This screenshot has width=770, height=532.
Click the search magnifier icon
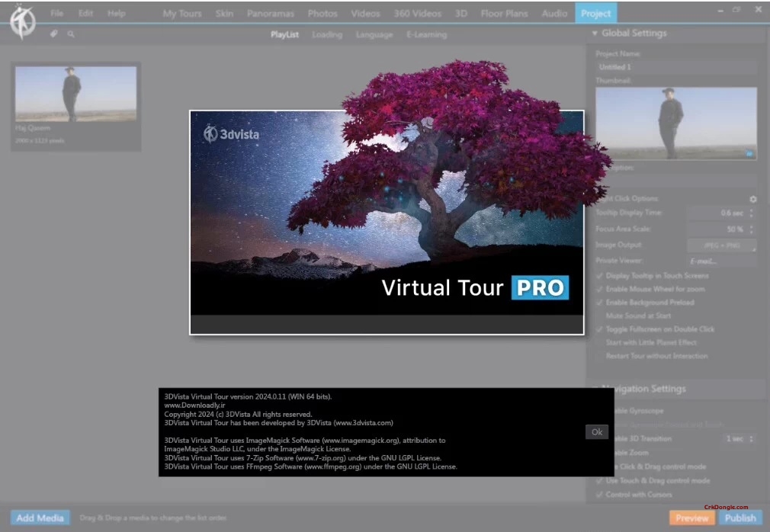click(x=71, y=34)
